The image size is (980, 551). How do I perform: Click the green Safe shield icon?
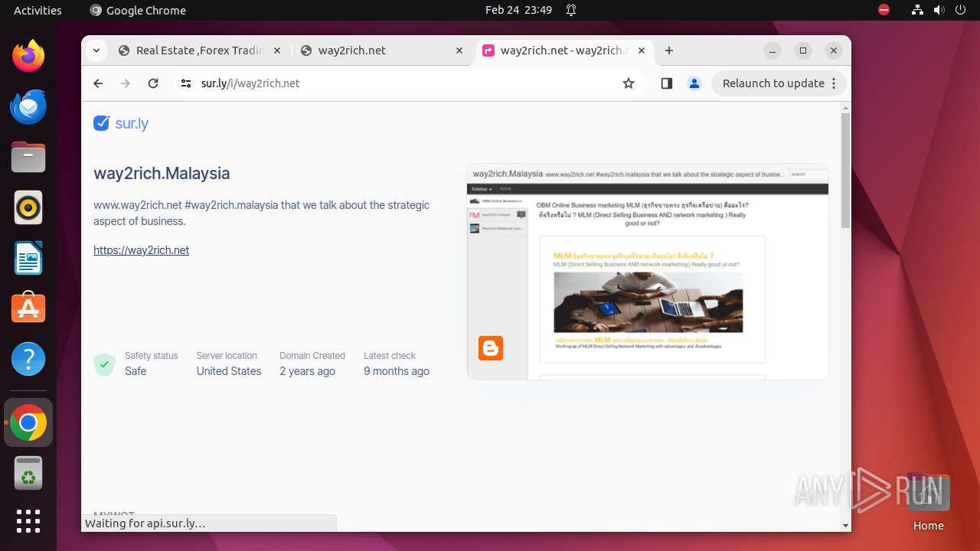tap(104, 364)
